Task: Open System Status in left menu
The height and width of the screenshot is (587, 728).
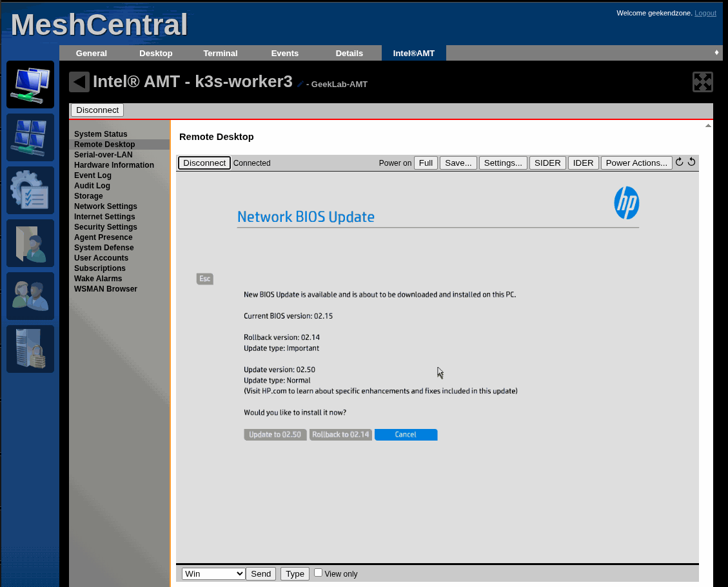Action: pyautogui.click(x=101, y=134)
